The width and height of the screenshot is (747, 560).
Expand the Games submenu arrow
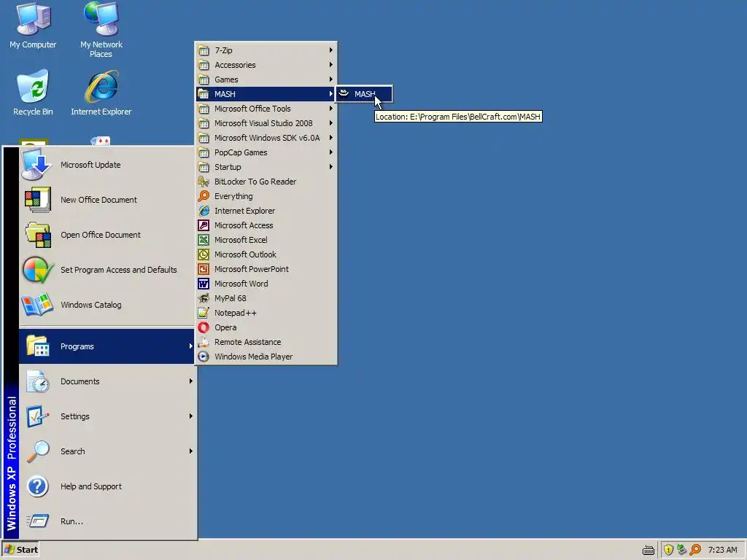click(x=330, y=79)
